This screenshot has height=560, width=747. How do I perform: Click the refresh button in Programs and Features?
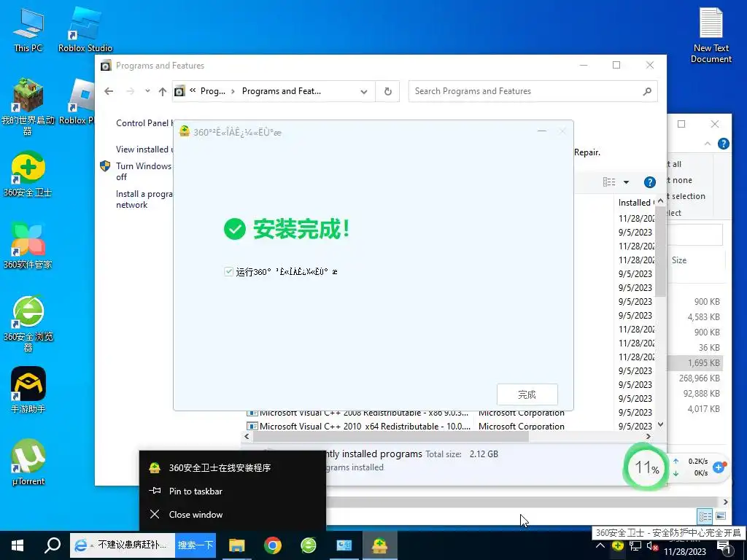(x=388, y=91)
